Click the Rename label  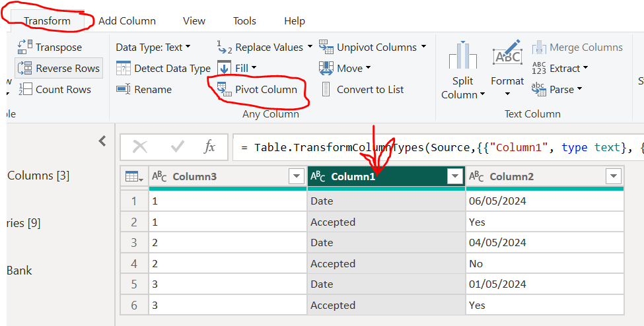[x=153, y=89]
